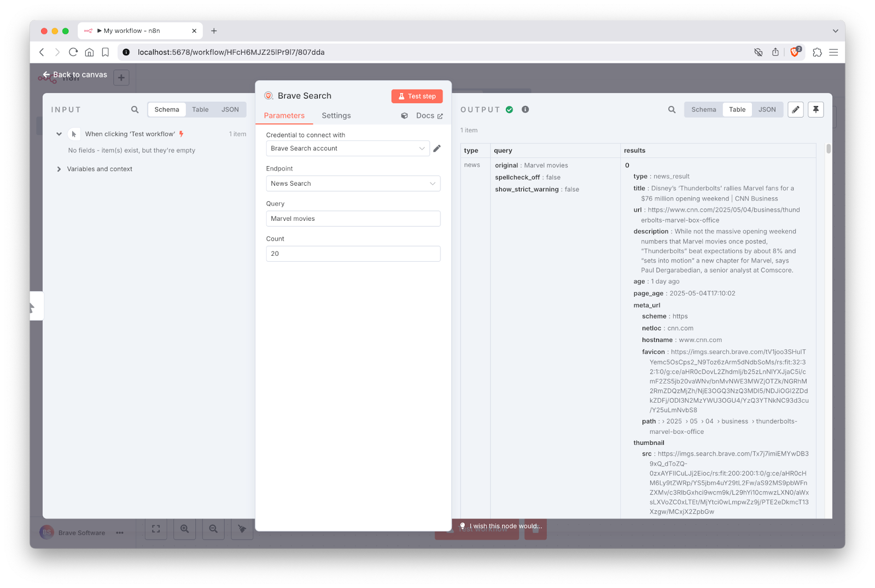Click 'hostname : www.cnn.com' entry
This screenshot has height=588, width=875.
click(682, 340)
